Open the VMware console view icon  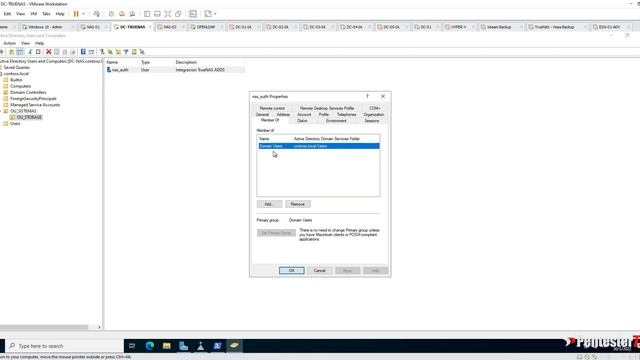[193, 14]
